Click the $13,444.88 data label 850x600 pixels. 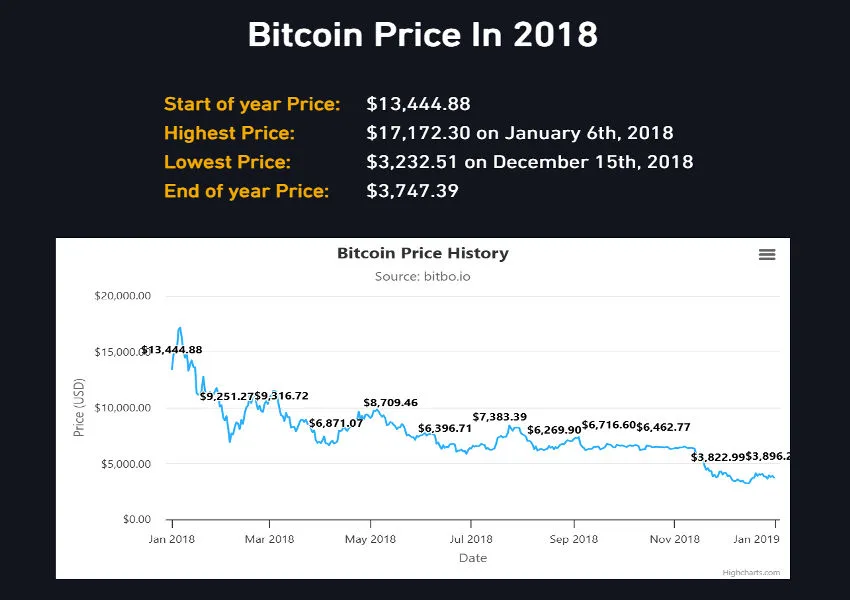coord(171,350)
